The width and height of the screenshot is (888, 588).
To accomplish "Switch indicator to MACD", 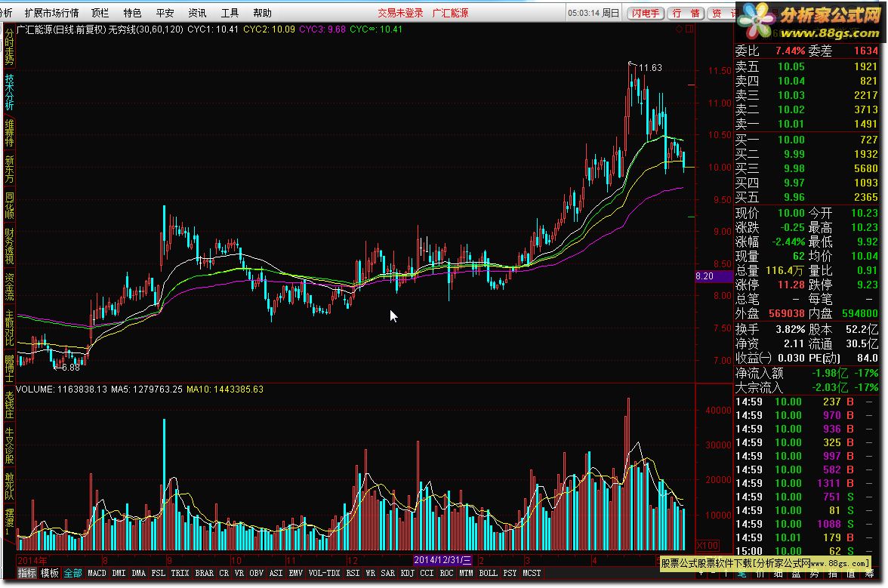I will click(97, 573).
